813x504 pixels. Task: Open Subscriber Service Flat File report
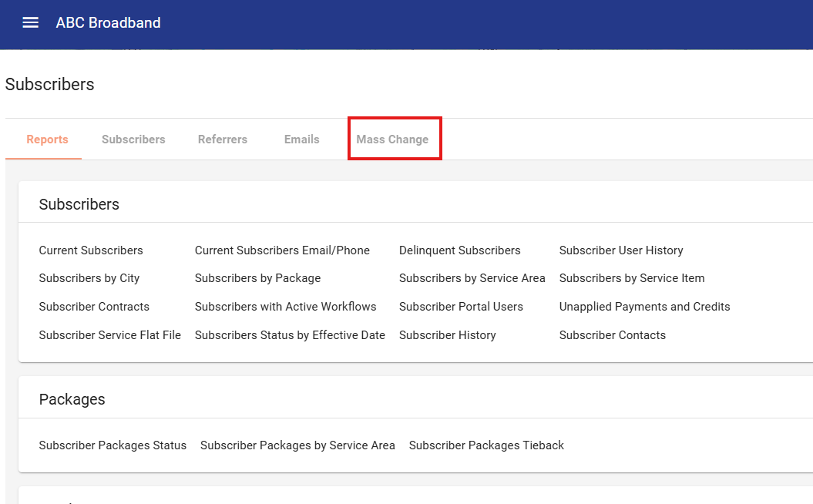110,335
